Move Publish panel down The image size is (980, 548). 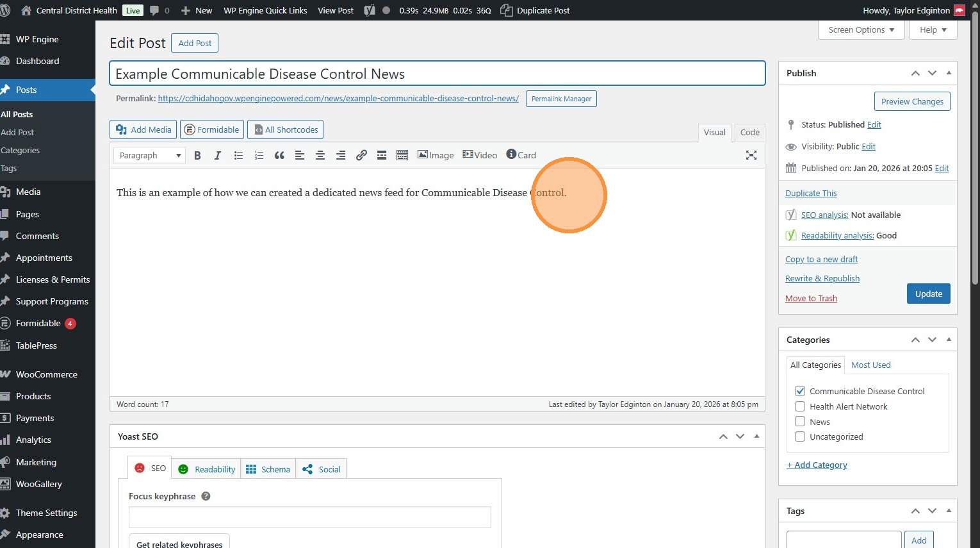[932, 73]
